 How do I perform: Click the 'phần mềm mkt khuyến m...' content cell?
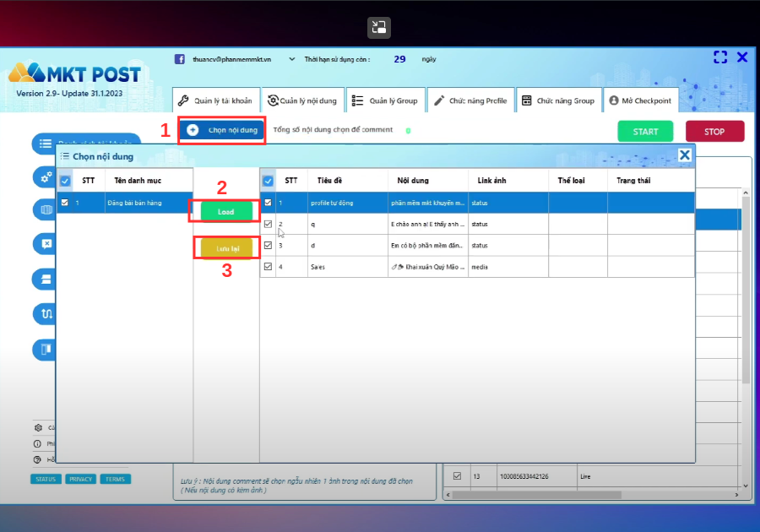pos(428,203)
